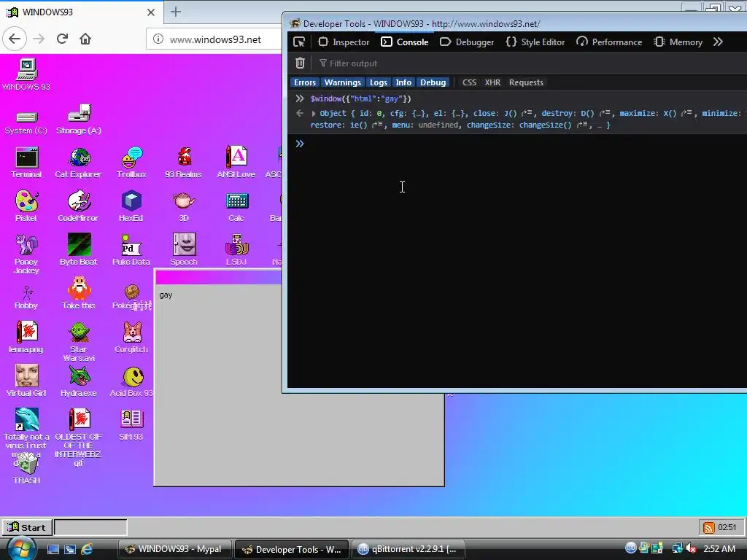Switch to qBittorrent in the taskbar
The width and height of the screenshot is (747, 560).
coord(409,549)
